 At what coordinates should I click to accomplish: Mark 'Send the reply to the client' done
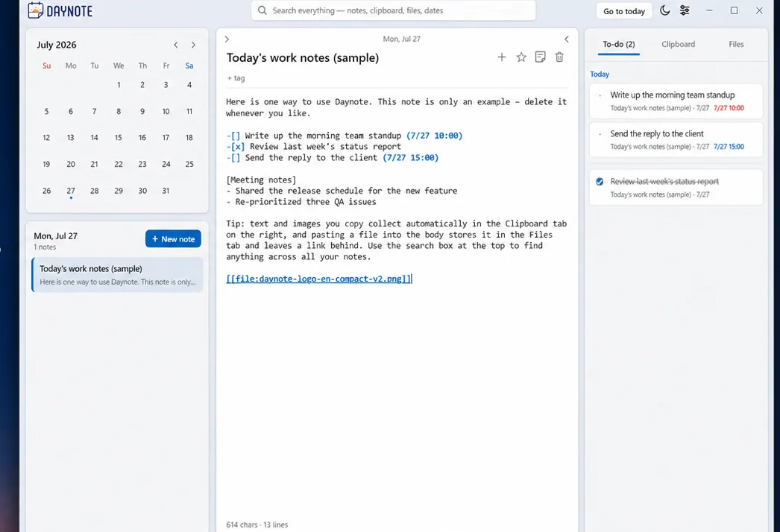tap(600, 134)
